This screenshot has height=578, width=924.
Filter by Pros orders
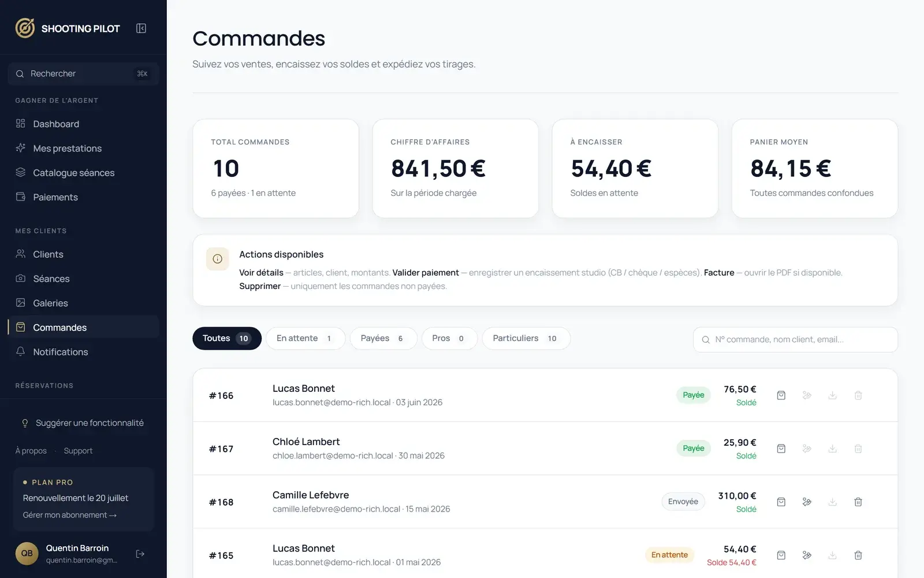tap(449, 338)
